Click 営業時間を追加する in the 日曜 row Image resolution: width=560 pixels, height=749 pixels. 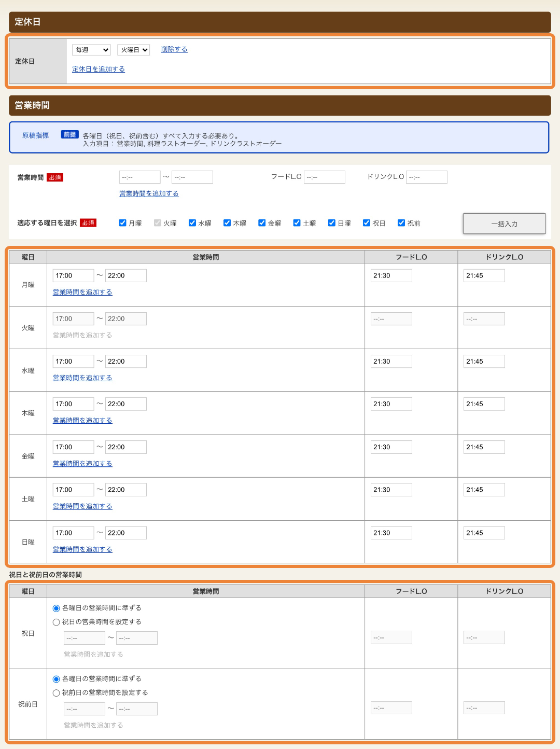[81, 549]
